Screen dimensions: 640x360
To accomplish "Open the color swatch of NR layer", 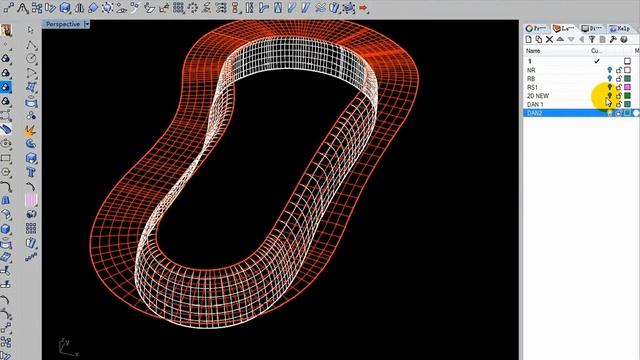I will click(x=628, y=70).
